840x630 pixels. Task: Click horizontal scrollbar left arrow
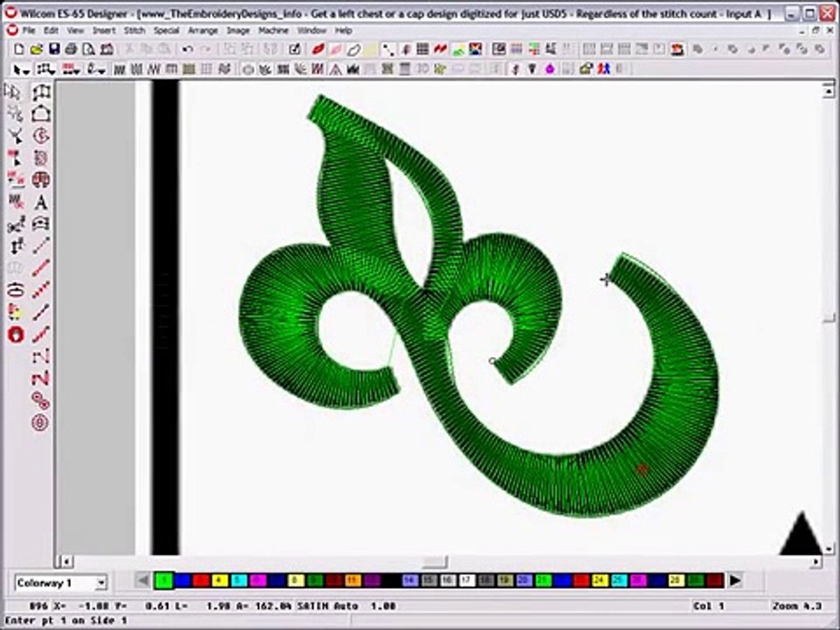pos(66,562)
